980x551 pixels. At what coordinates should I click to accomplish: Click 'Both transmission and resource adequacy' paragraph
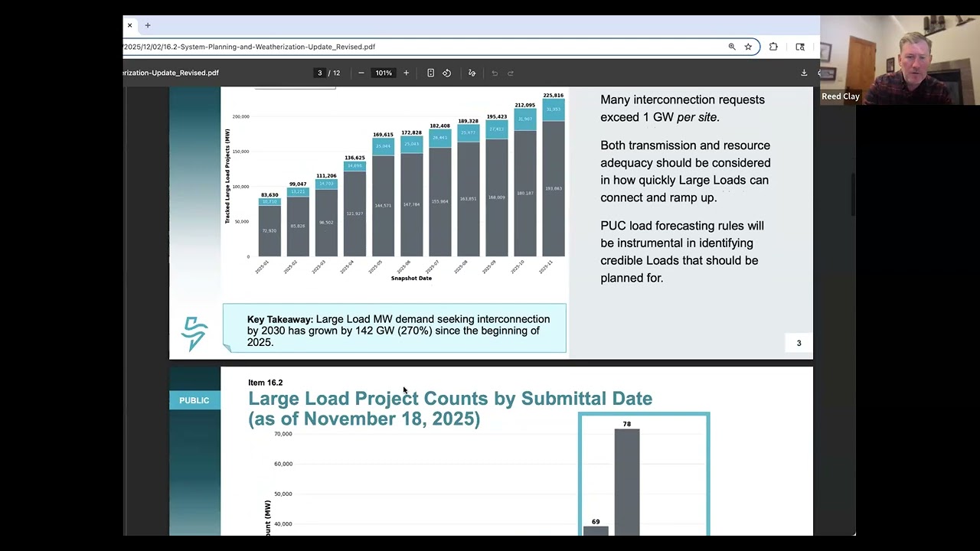(685, 171)
